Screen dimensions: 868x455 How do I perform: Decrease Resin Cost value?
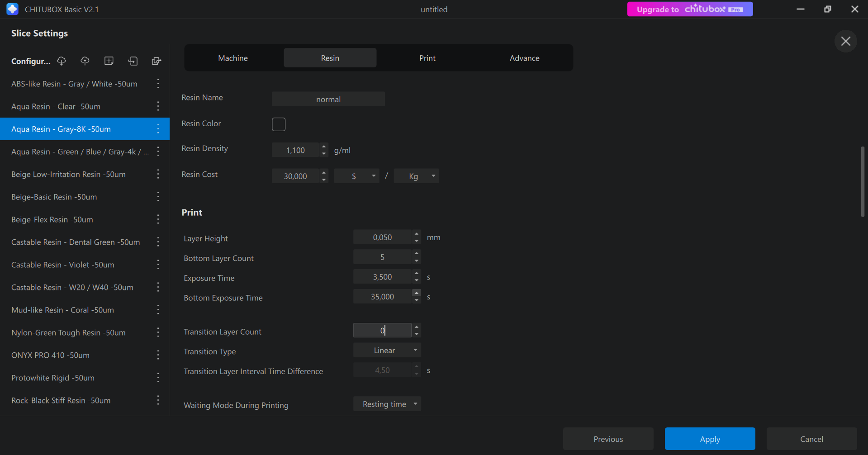click(x=324, y=180)
